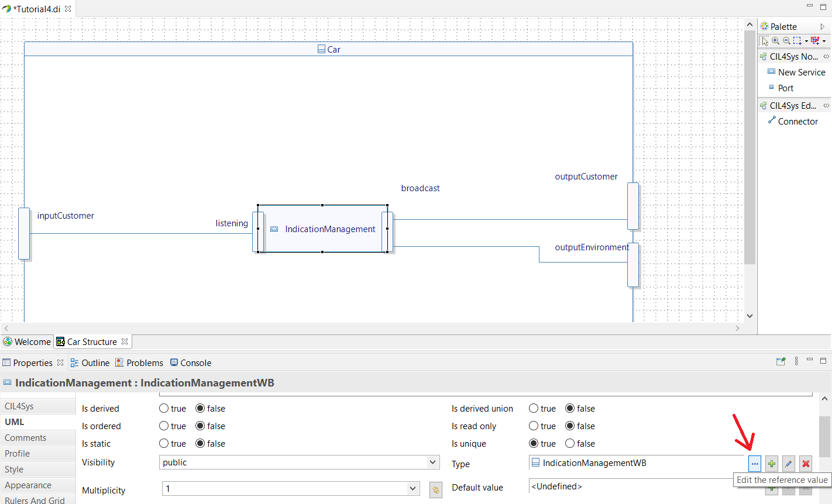Collapse the CIL4Sys Ed... drawer header

794,106
